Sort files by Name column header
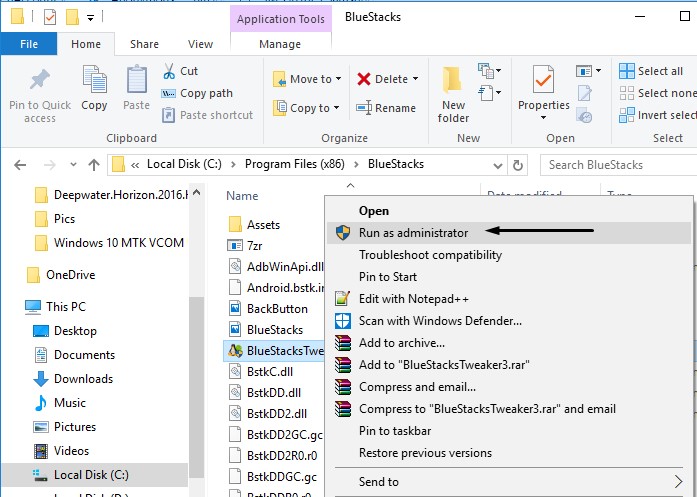697x497 pixels. (x=242, y=196)
